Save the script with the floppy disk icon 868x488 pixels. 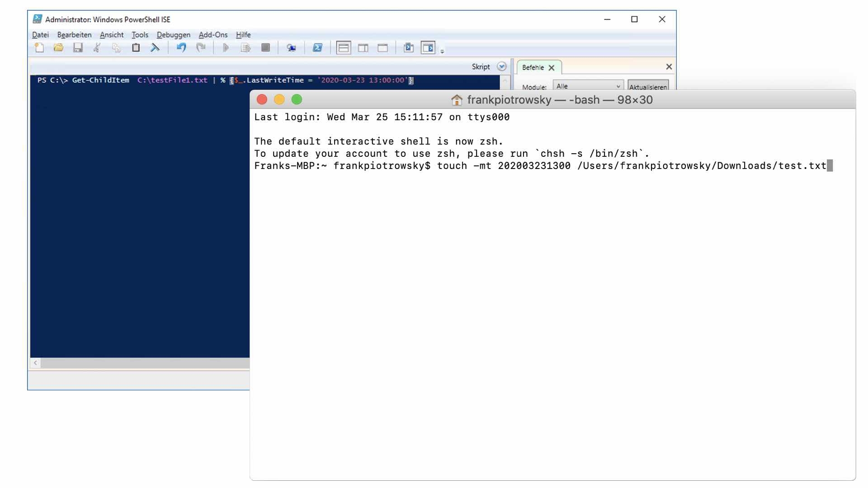[x=78, y=47]
